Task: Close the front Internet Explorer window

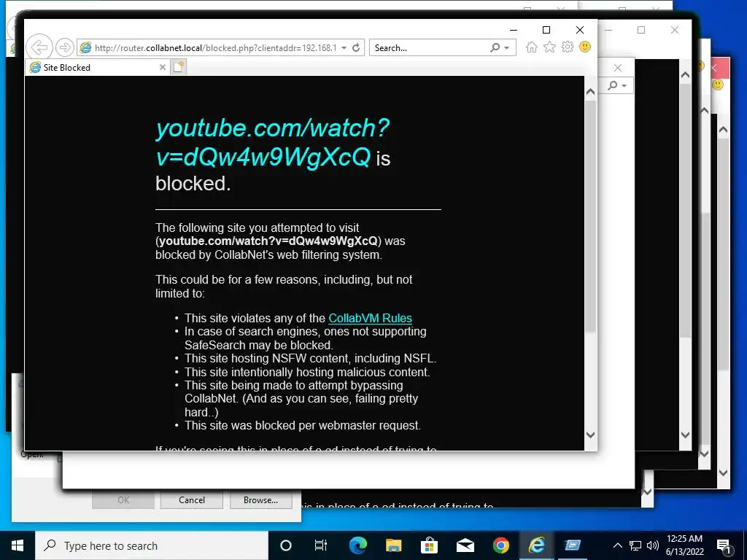Action: click(580, 30)
